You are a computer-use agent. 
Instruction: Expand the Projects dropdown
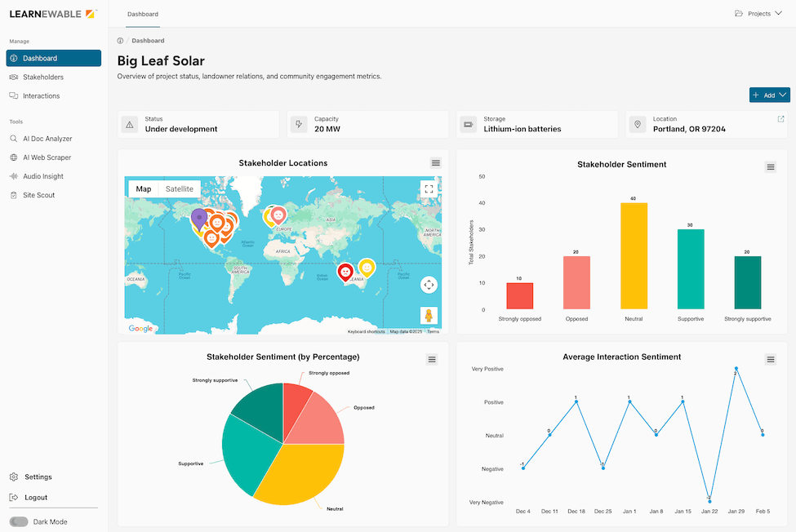[758, 13]
